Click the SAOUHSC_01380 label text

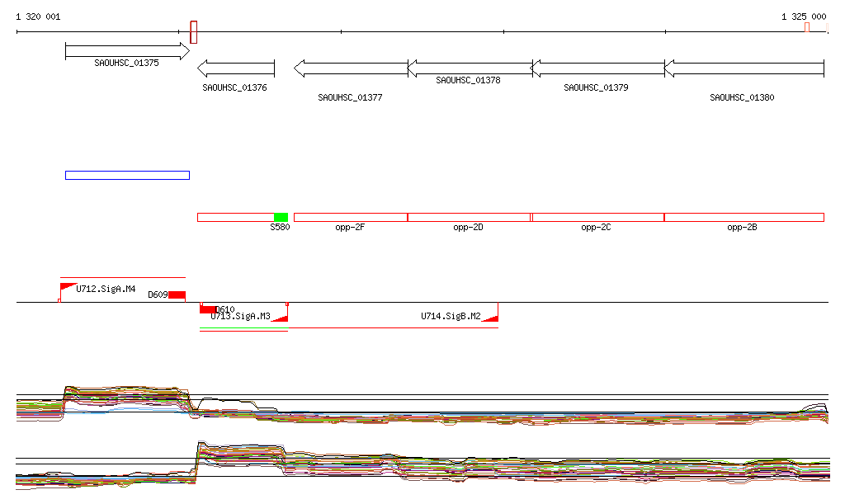pyautogui.click(x=742, y=97)
